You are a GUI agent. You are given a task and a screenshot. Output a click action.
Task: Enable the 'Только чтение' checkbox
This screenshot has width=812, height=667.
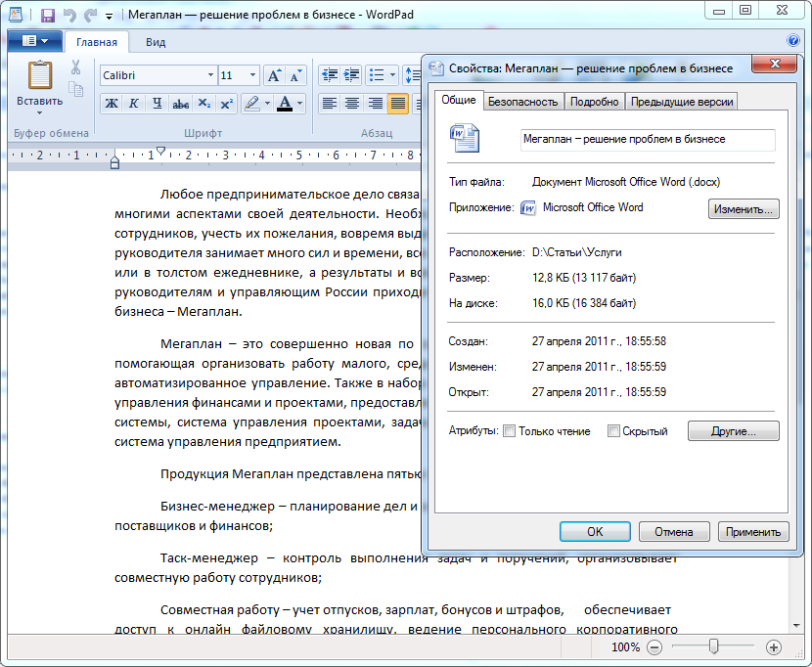509,431
